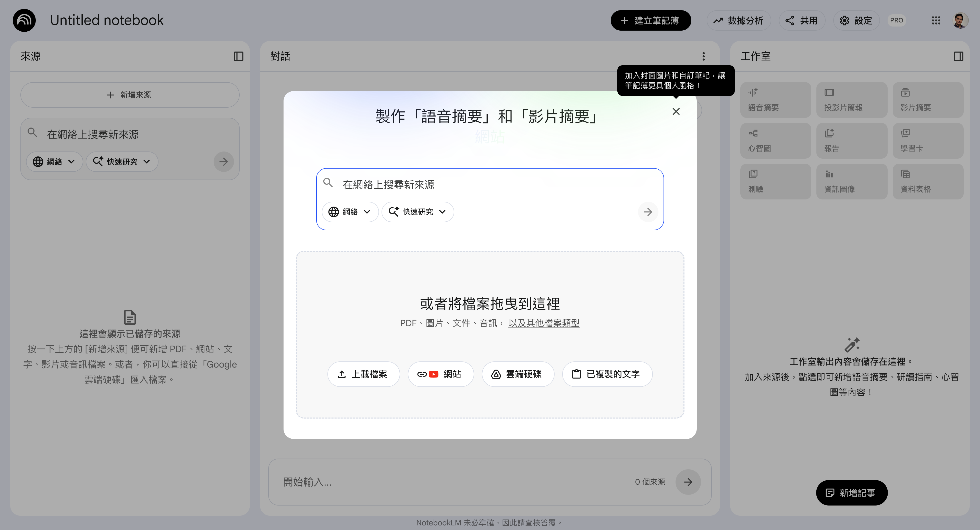Open the 影片摘要 video overview tool
980x530 pixels.
[x=927, y=100]
